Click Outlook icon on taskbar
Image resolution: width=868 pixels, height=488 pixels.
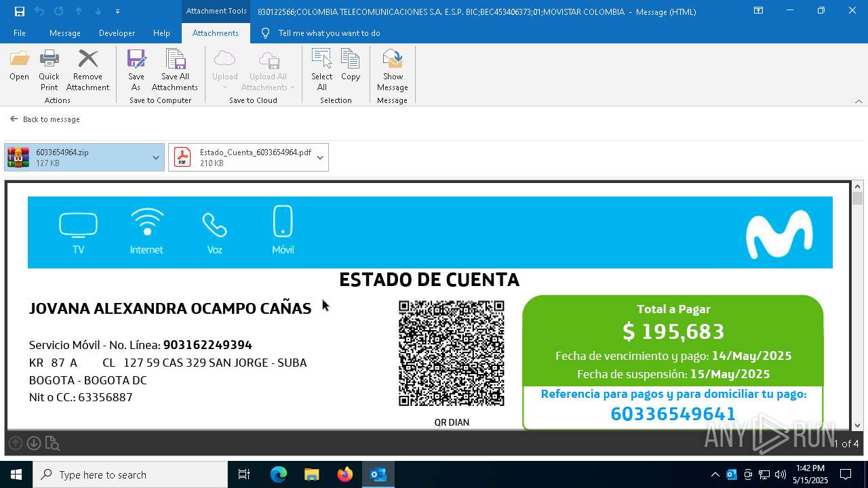(x=378, y=474)
